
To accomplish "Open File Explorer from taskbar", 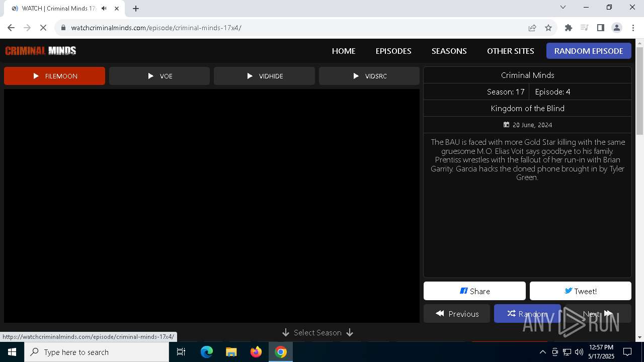I will coord(231,352).
